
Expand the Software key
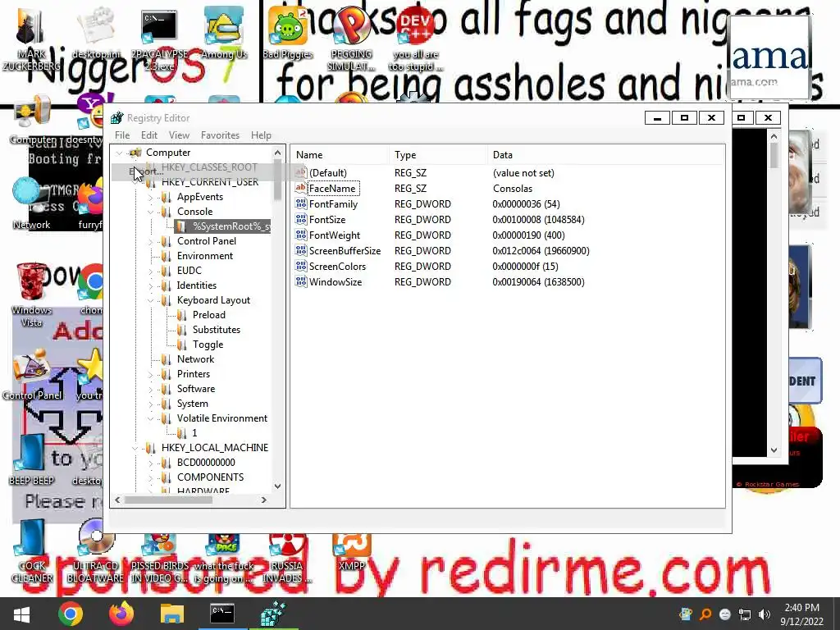point(151,389)
